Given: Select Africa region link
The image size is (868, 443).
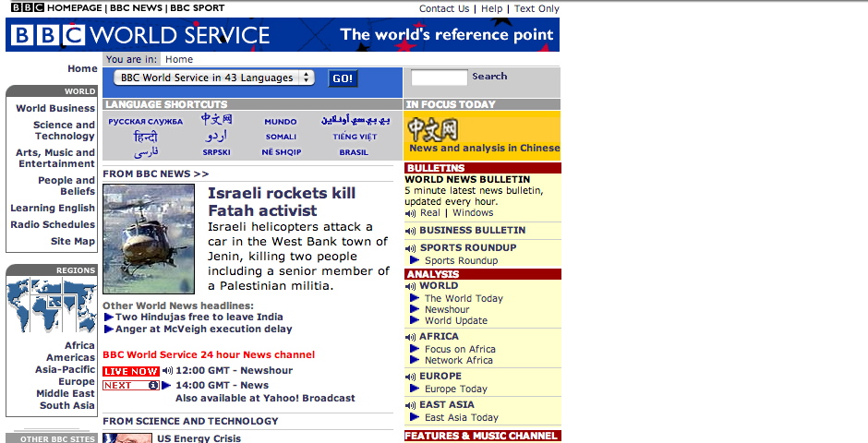Looking at the screenshot, I should click(79, 346).
